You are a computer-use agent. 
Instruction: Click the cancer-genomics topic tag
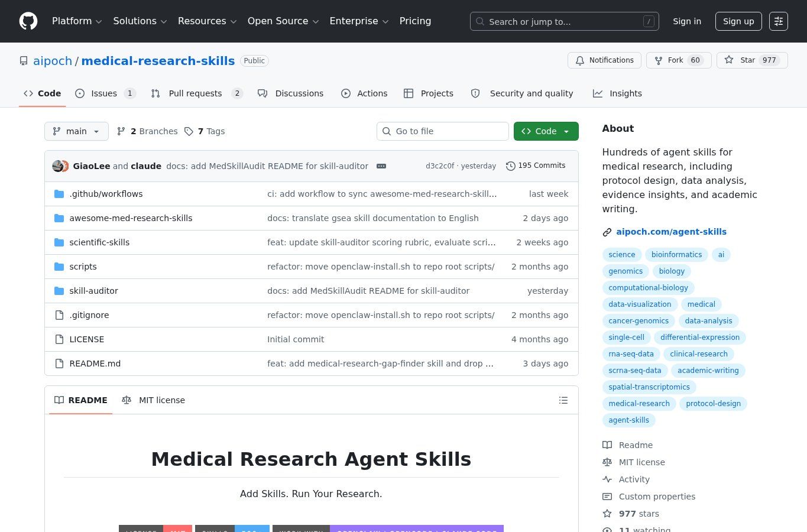tap(639, 321)
